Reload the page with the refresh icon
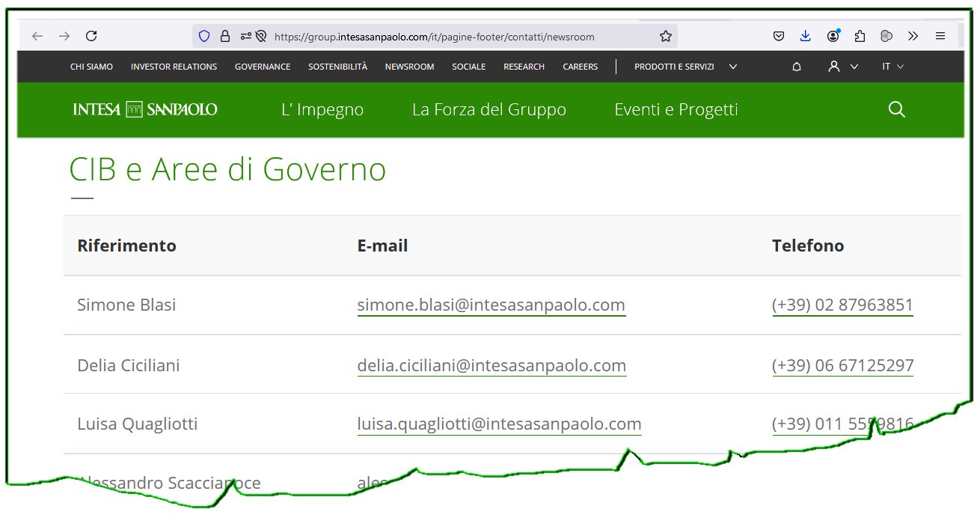The height and width of the screenshot is (515, 980). click(x=91, y=36)
